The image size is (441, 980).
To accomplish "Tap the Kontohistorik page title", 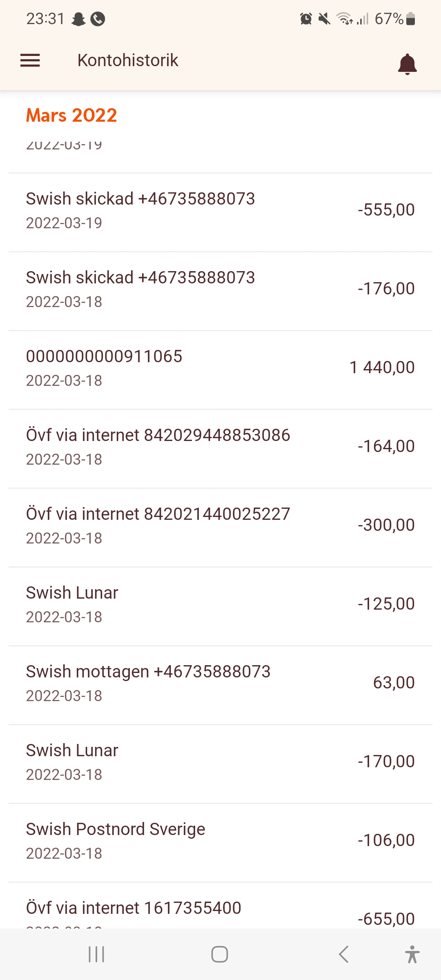I will pyautogui.click(x=128, y=60).
